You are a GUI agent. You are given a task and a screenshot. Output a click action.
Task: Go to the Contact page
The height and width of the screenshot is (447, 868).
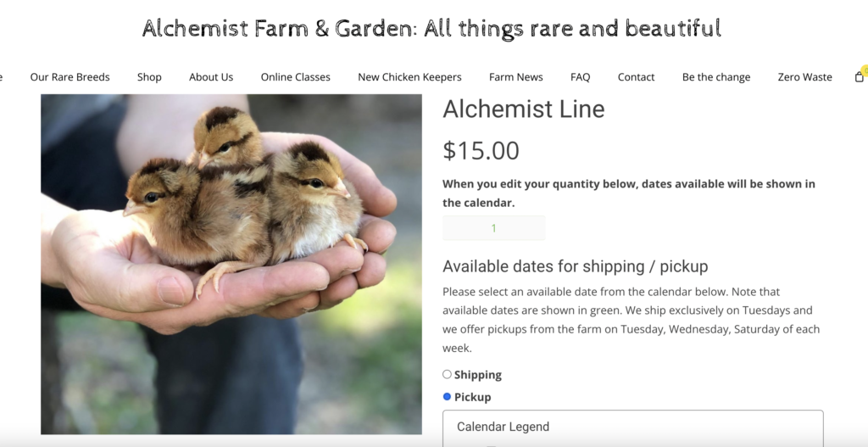click(x=636, y=77)
